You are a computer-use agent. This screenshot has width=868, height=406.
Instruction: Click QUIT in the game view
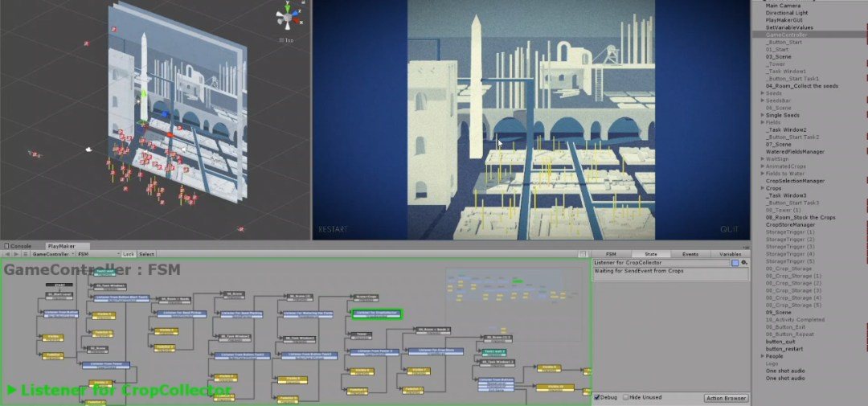729,229
